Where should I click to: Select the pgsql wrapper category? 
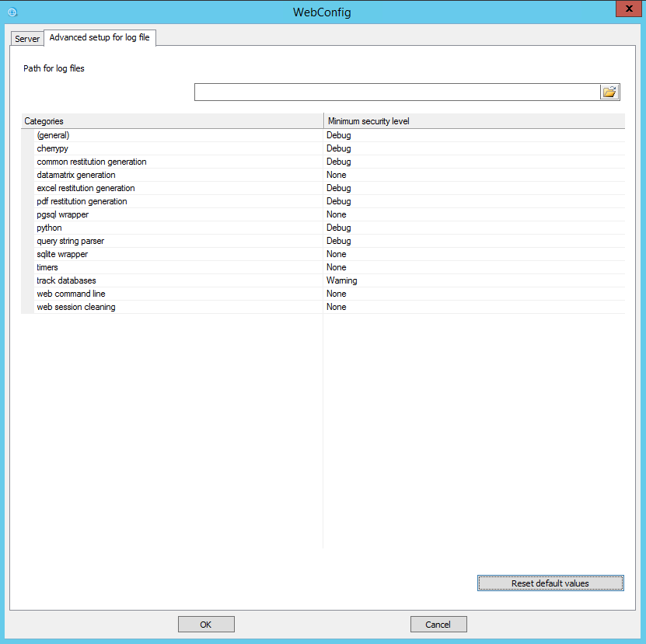[x=62, y=214]
